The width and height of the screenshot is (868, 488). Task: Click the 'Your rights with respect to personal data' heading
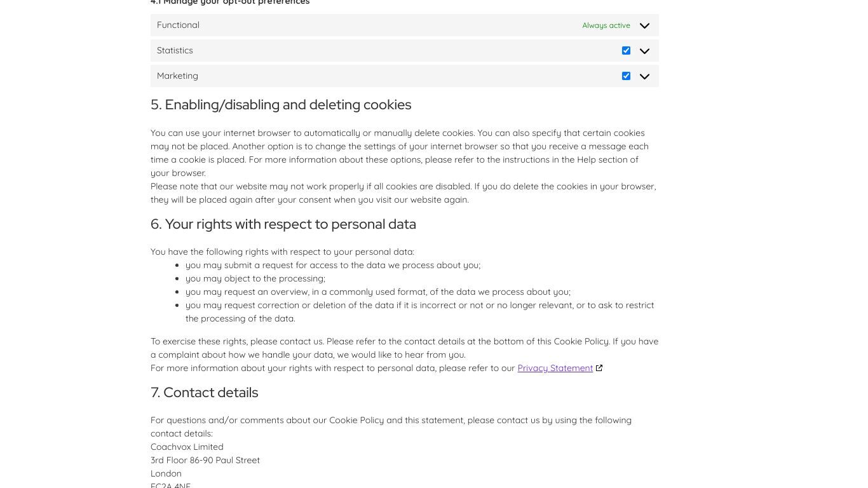point(283,224)
